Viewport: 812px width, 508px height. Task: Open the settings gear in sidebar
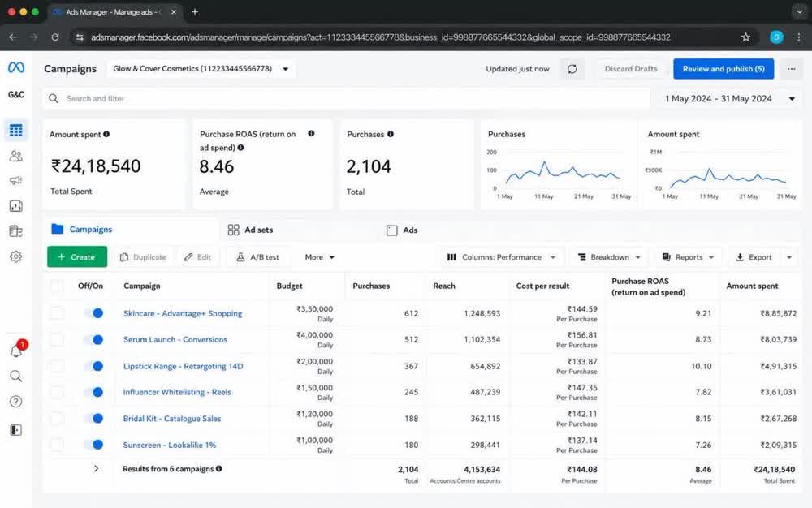[16, 256]
